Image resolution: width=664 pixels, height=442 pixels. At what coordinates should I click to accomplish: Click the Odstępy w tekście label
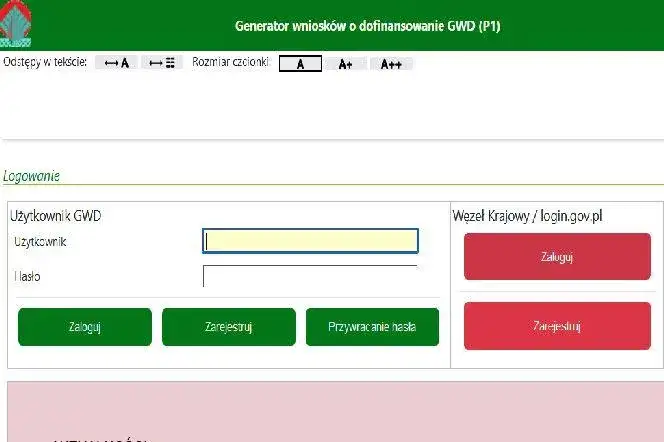click(x=45, y=62)
